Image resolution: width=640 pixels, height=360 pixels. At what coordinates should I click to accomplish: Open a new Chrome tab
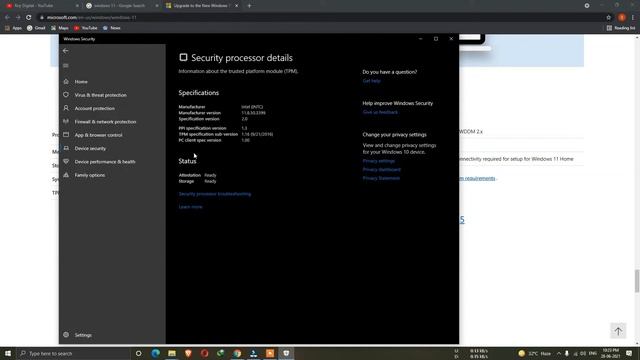tap(249, 6)
